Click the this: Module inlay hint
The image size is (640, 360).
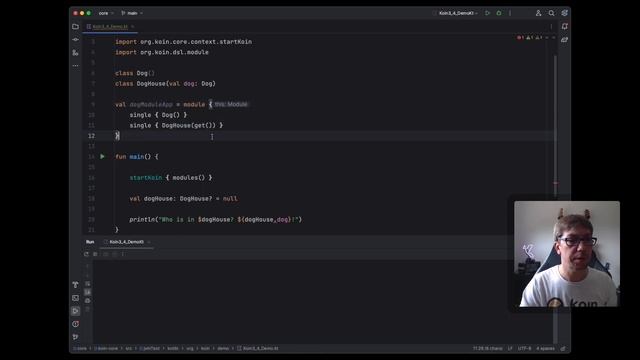(231, 104)
